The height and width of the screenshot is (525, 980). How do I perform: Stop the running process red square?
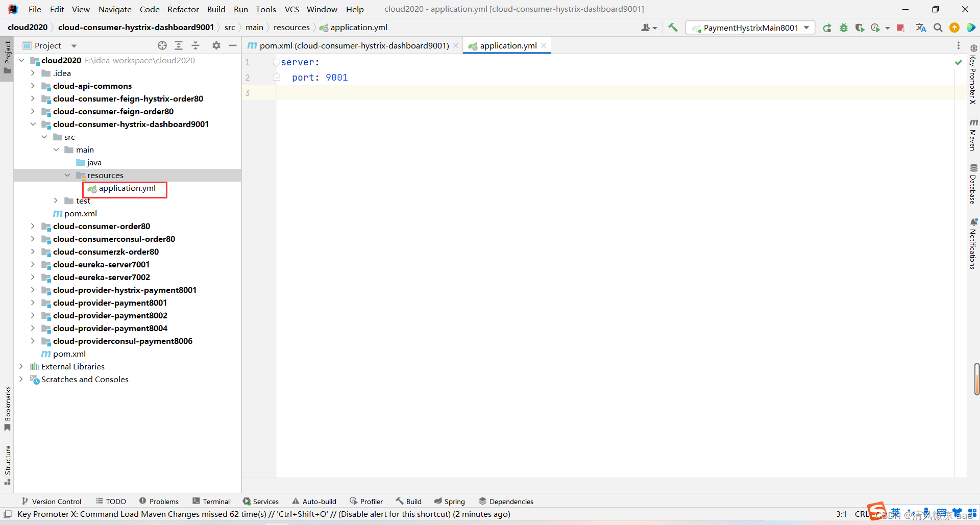pyautogui.click(x=901, y=28)
